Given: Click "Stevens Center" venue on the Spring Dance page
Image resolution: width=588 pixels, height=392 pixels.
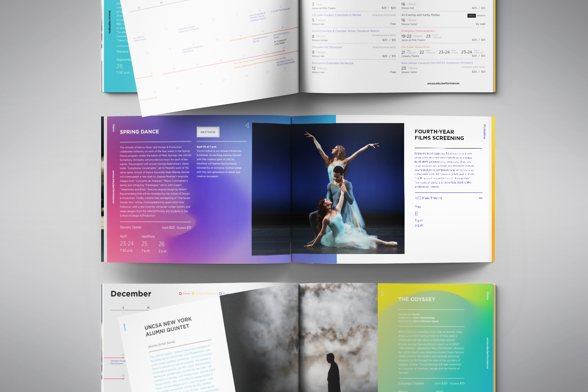Looking at the screenshot, I should point(131,227).
